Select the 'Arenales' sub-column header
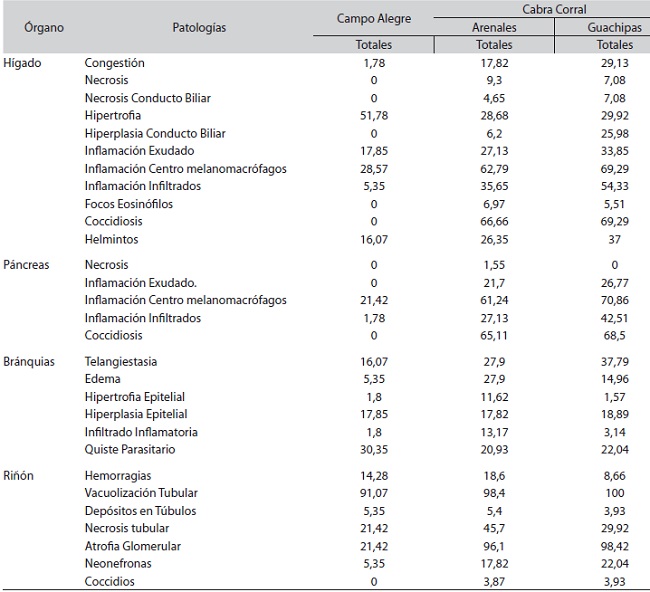 (x=494, y=28)
